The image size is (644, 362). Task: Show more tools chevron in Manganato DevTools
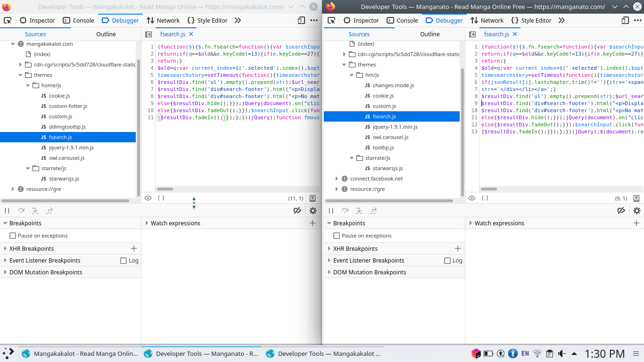pos(561,20)
